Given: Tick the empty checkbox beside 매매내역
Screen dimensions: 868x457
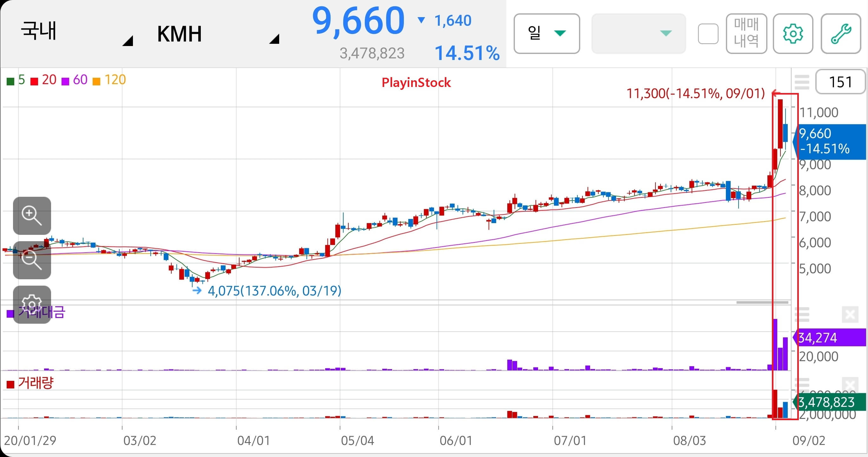Looking at the screenshot, I should coord(708,34).
